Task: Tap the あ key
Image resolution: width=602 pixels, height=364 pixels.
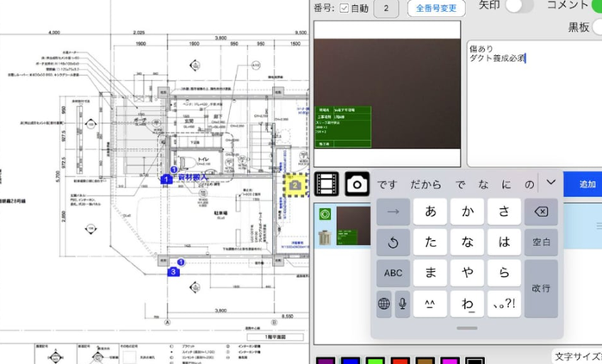Action: [x=430, y=212]
